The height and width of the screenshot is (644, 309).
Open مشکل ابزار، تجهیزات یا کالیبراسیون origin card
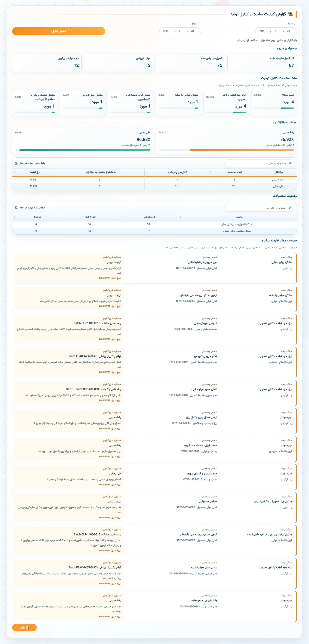pyautogui.click(x=130, y=103)
